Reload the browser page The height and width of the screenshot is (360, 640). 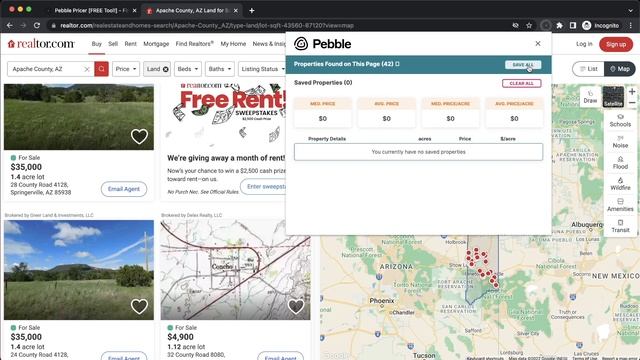(x=37, y=25)
